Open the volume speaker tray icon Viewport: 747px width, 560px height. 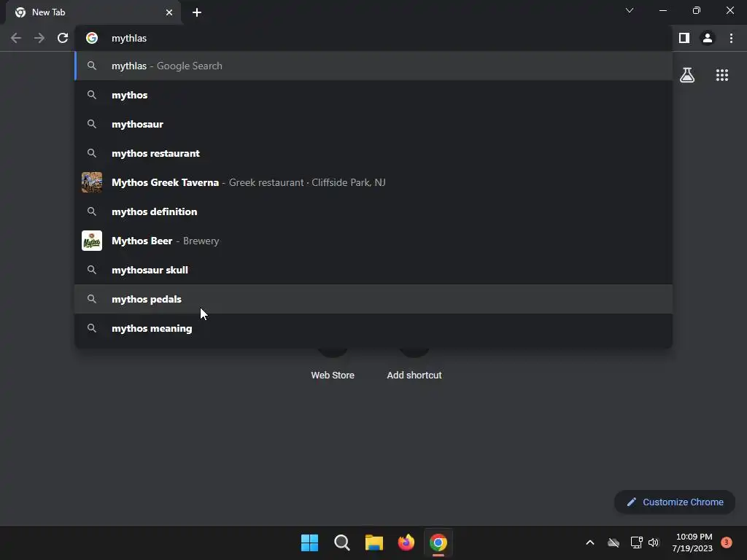[654, 542]
